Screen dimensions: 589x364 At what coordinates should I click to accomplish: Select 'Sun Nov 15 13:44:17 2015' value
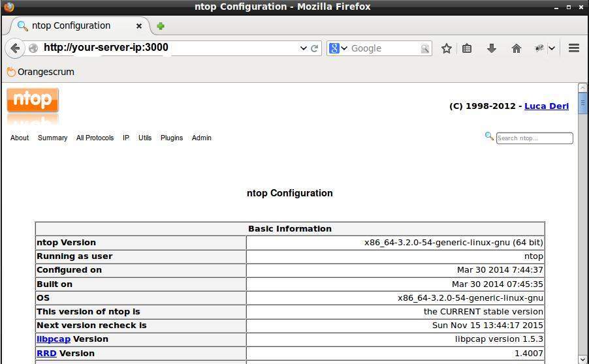[x=488, y=326]
